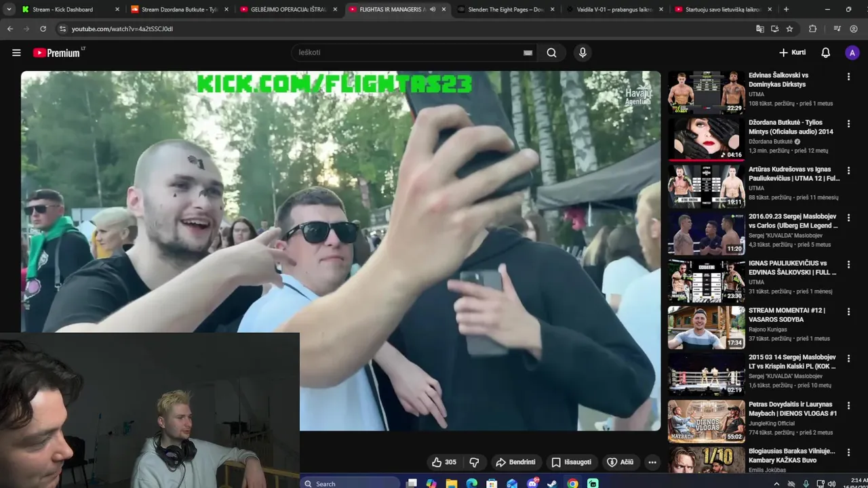
Task: Expand the tab search dropdown arrow
Action: click(x=9, y=9)
